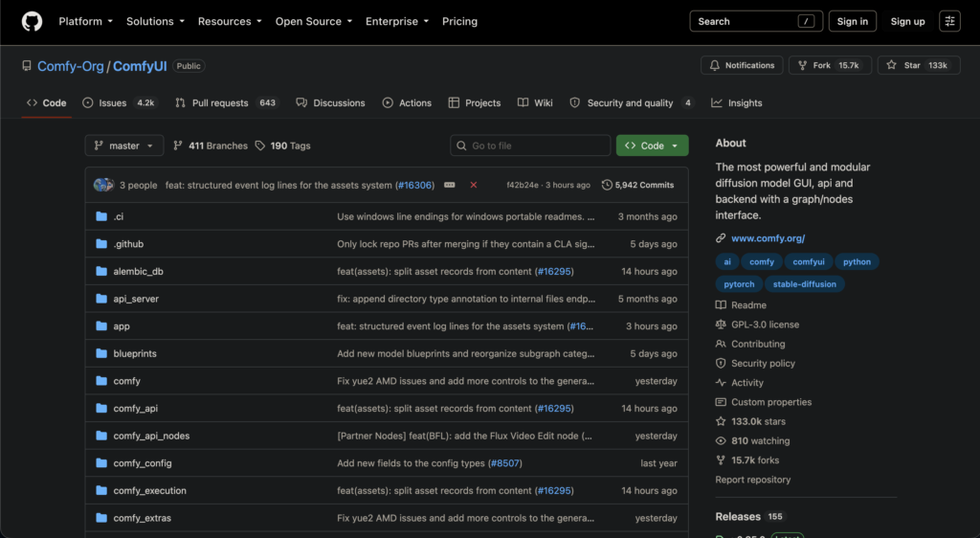Open the .ci folder icon
The height and width of the screenshot is (538, 980).
101,216
